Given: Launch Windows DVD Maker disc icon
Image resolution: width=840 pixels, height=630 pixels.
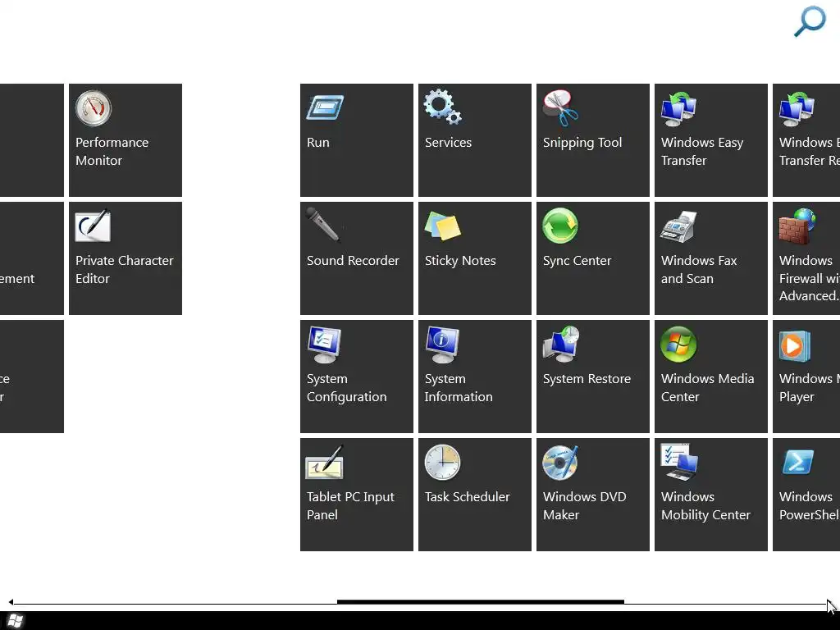Looking at the screenshot, I should pos(560,463).
